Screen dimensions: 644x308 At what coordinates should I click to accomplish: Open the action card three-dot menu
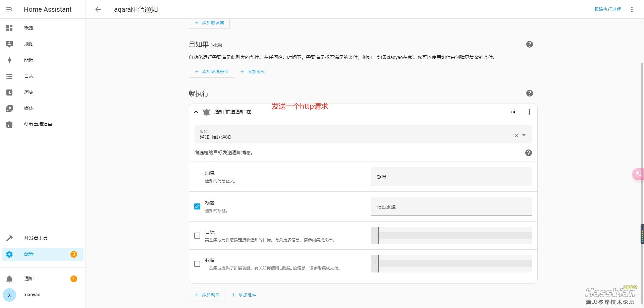tap(529, 112)
